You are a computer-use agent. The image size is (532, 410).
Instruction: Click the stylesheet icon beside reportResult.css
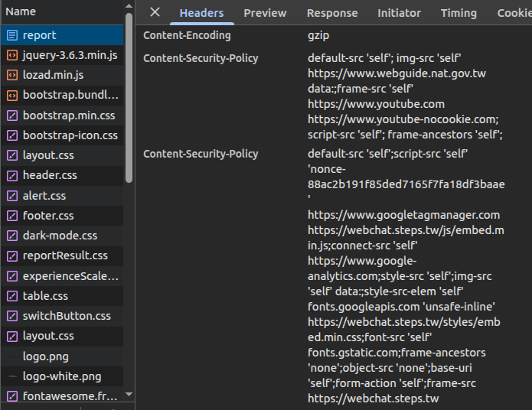12,255
